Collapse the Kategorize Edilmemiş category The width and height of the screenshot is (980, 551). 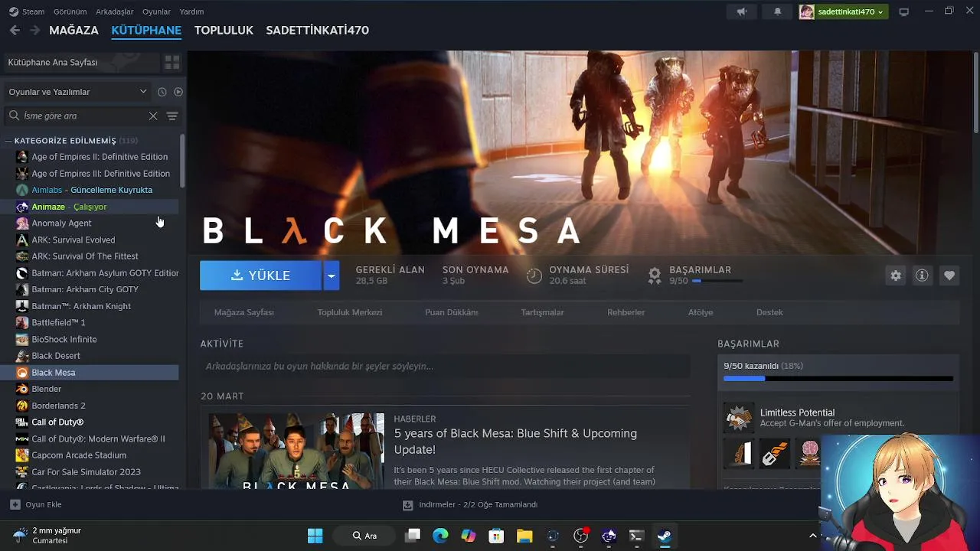pyautogui.click(x=8, y=141)
